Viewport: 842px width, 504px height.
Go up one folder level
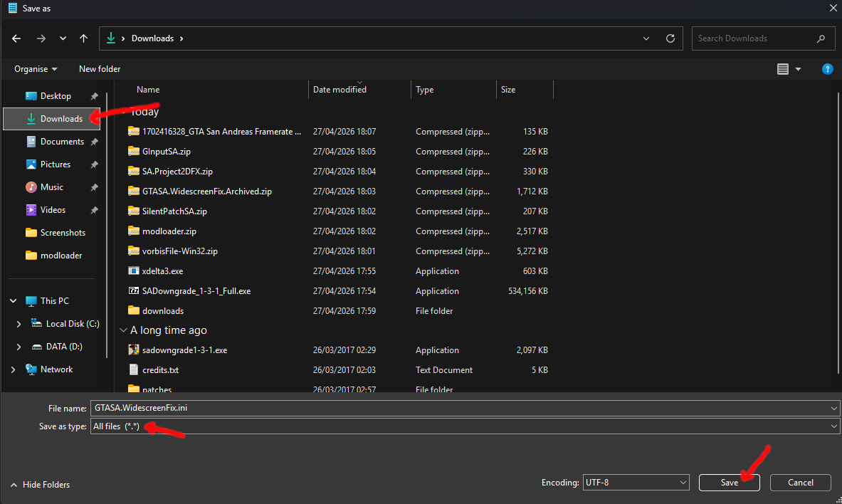coord(83,38)
